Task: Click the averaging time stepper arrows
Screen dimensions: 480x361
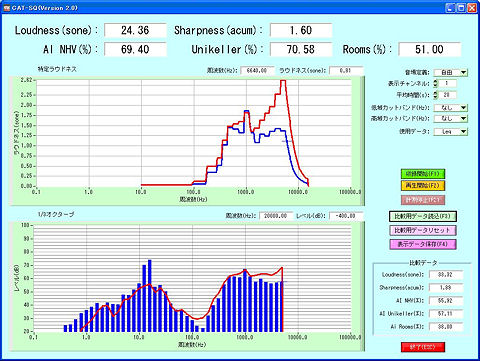Action: point(435,95)
